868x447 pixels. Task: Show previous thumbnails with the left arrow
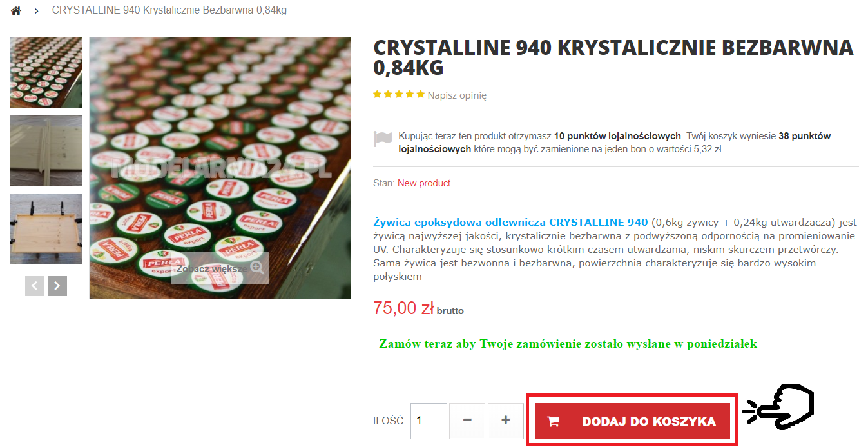35,286
